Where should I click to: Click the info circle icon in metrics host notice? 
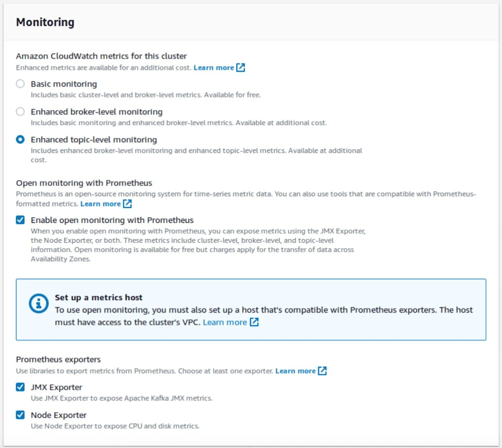pyautogui.click(x=38, y=303)
